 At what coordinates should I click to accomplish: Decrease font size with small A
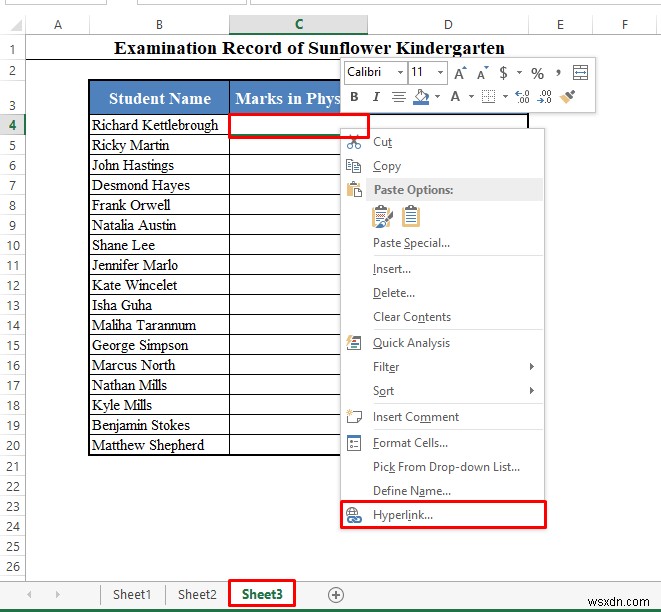483,73
